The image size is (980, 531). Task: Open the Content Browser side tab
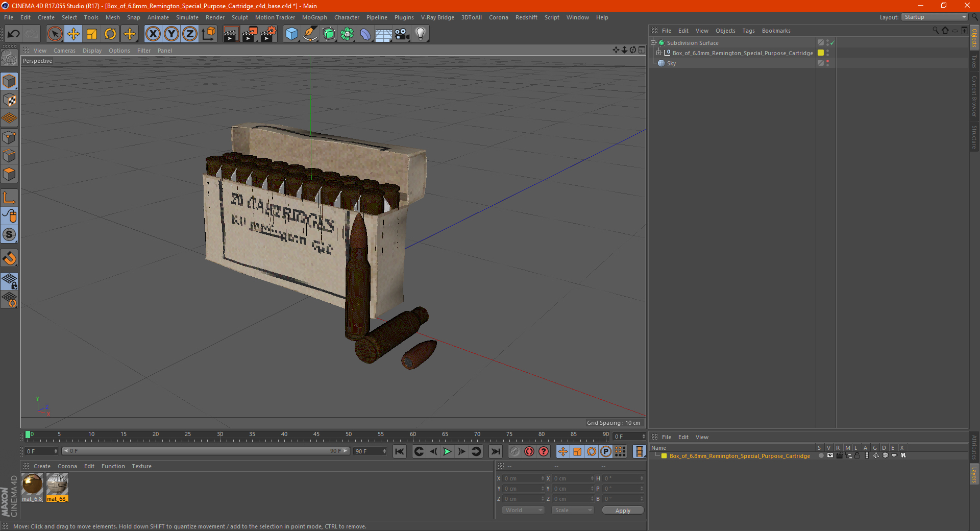[974, 96]
